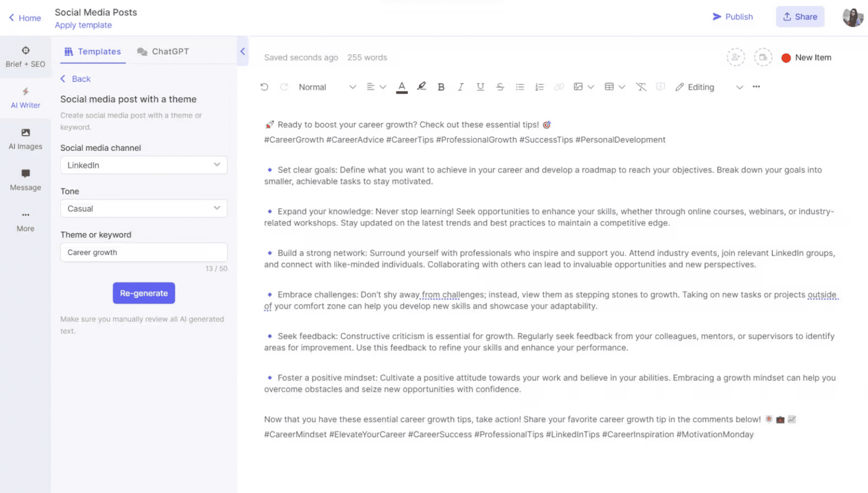
Task: Set a due date for the item
Action: coord(763,57)
